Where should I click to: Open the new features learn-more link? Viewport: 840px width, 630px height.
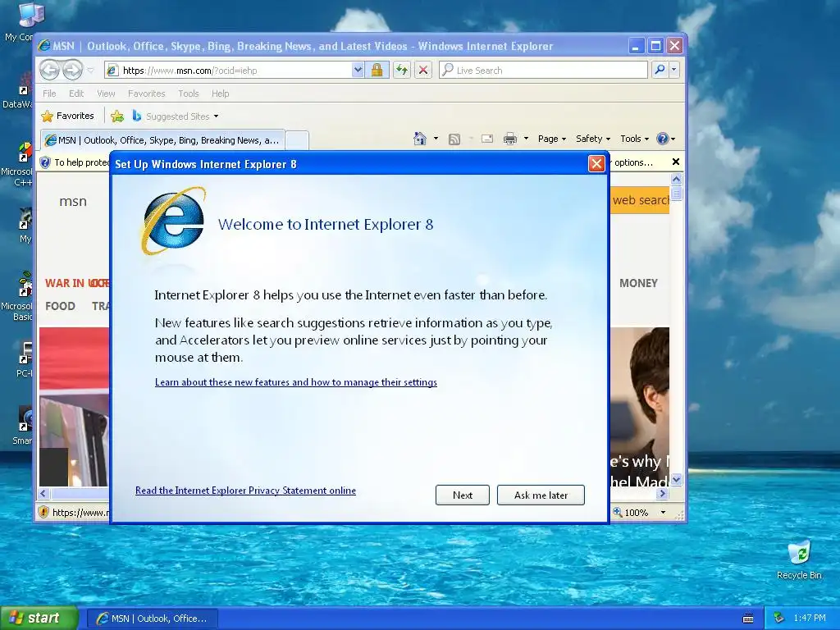pos(295,382)
